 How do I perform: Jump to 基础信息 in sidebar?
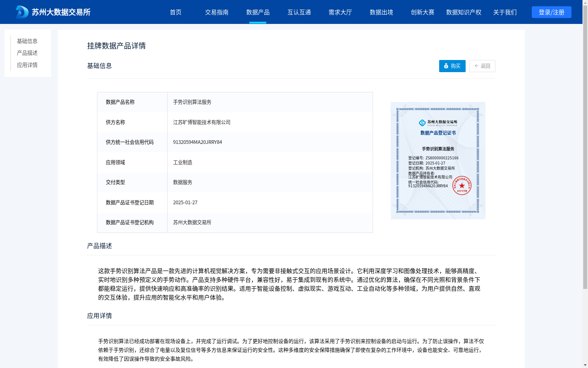pos(27,41)
